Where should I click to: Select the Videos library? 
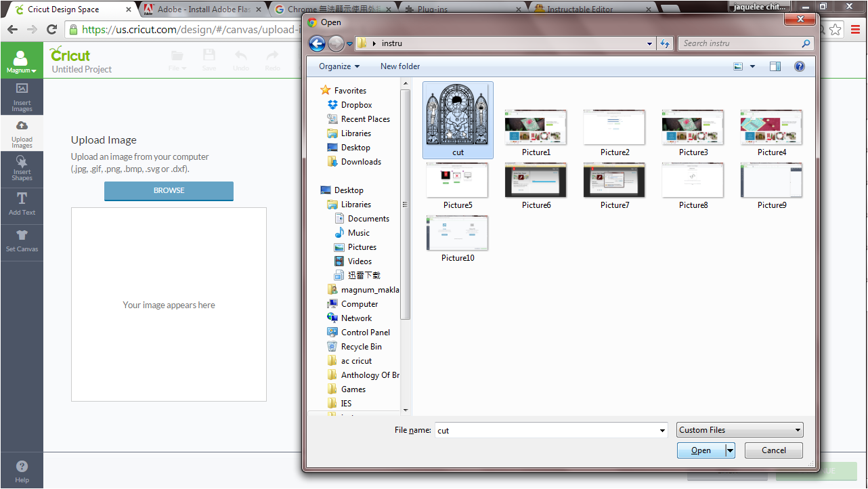(x=360, y=261)
